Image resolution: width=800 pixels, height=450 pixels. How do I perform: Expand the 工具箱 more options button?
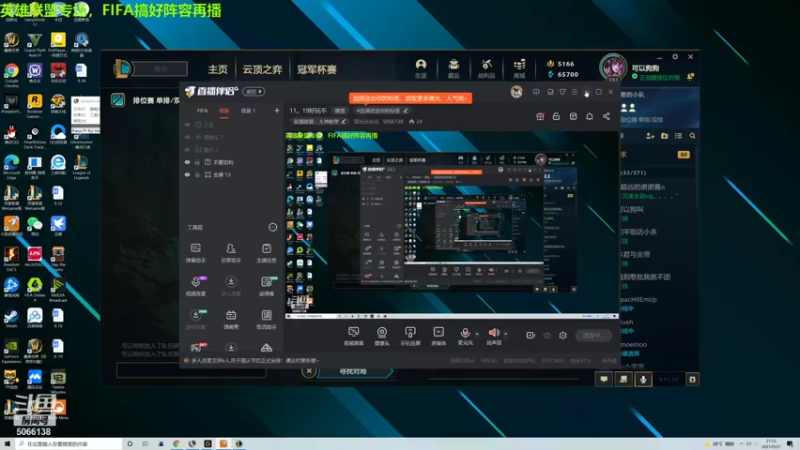click(272, 227)
